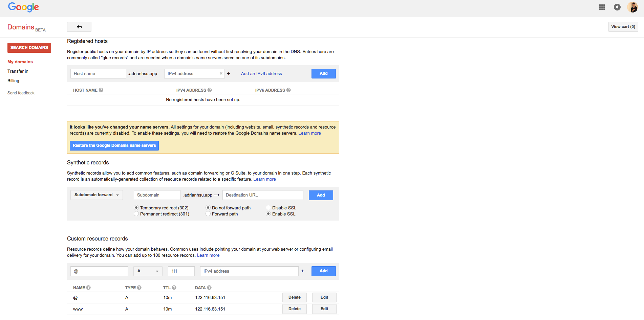644x320 pixels.
Task: Restore the Google Domains name servers
Action: click(114, 145)
